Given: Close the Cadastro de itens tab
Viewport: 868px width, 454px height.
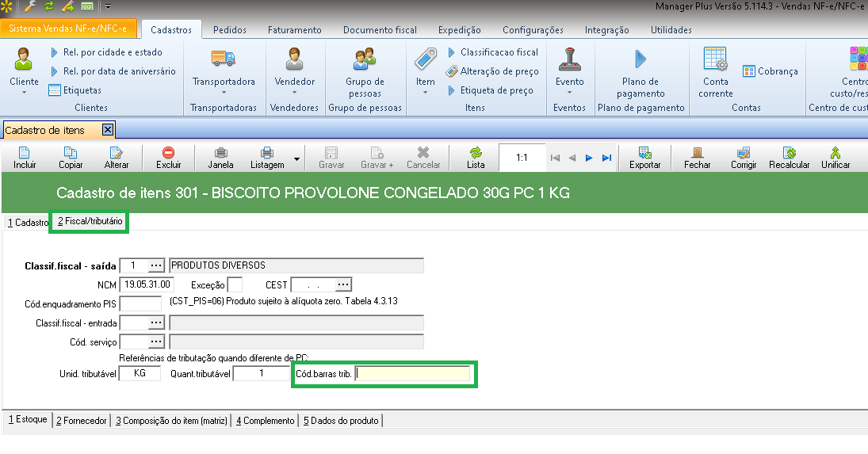Looking at the screenshot, I should (109, 130).
